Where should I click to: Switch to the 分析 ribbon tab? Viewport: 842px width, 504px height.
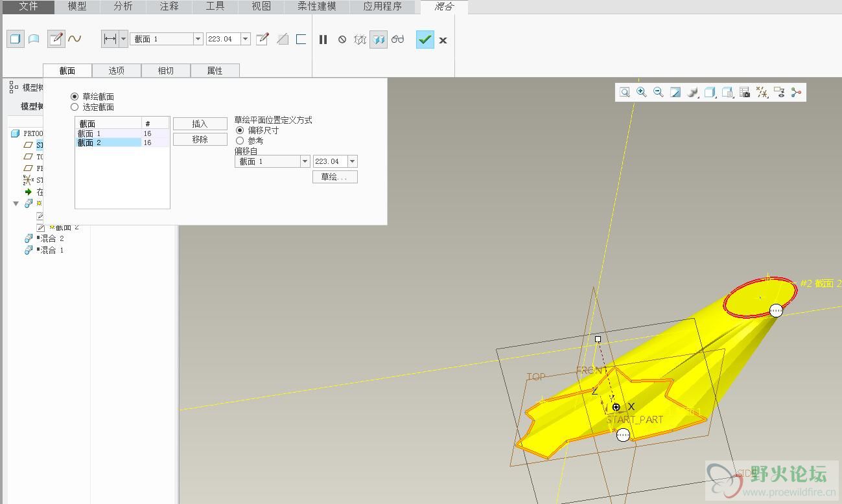[x=123, y=6]
